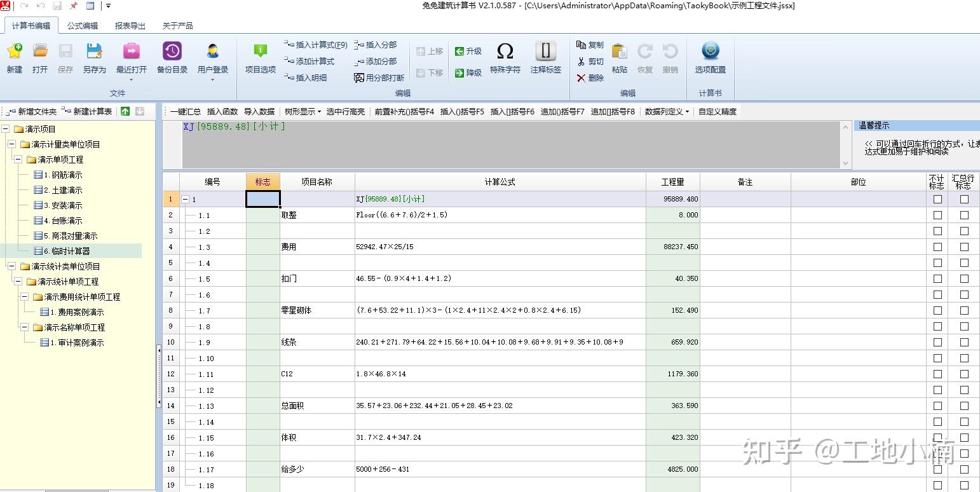This screenshot has width=980, height=492.
Task: Click the 选中行高亮 button
Action: pos(346,111)
